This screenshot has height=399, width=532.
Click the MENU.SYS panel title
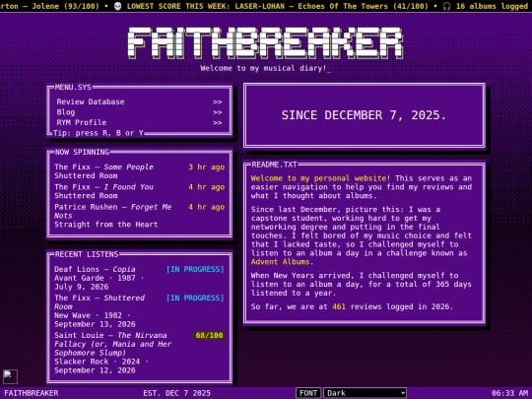[x=73, y=88]
